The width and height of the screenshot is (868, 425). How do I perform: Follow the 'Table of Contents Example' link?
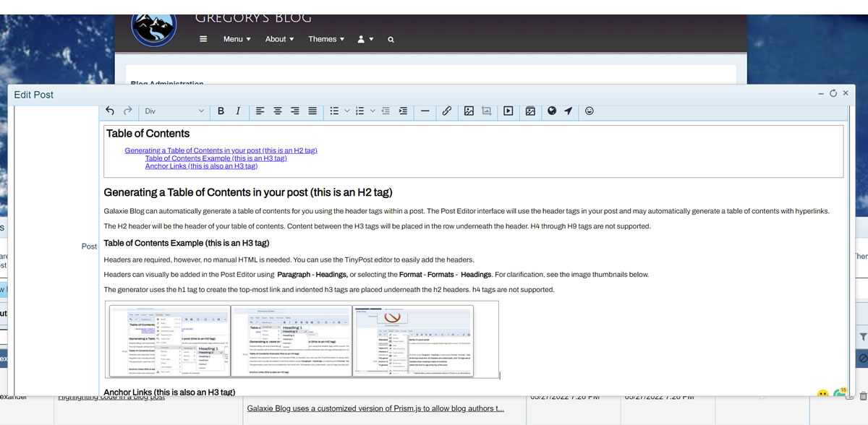coord(216,158)
